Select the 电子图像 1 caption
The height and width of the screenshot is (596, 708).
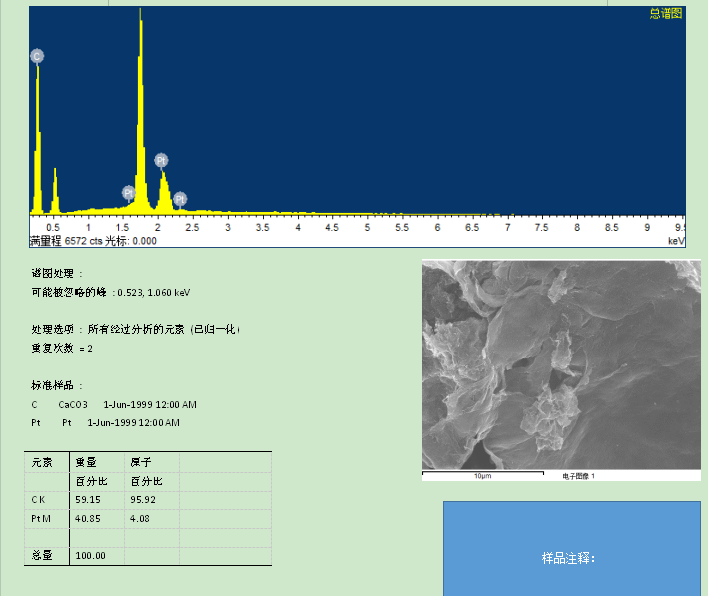(x=579, y=476)
